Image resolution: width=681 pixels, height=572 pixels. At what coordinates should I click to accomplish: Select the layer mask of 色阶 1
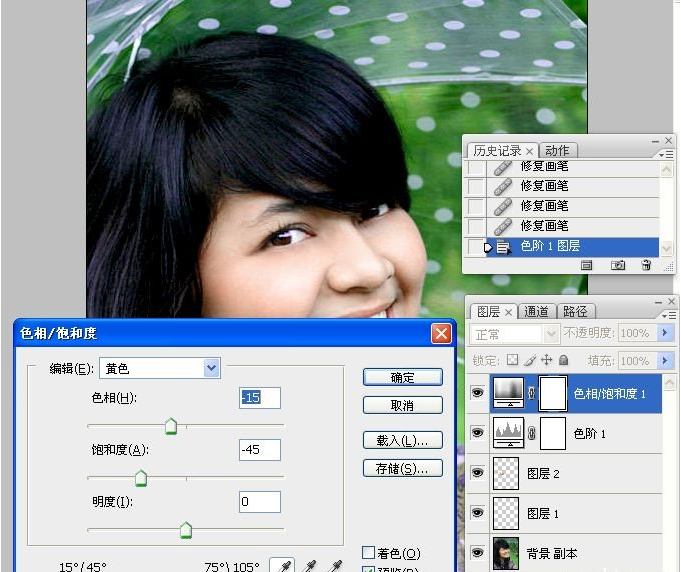click(552, 433)
